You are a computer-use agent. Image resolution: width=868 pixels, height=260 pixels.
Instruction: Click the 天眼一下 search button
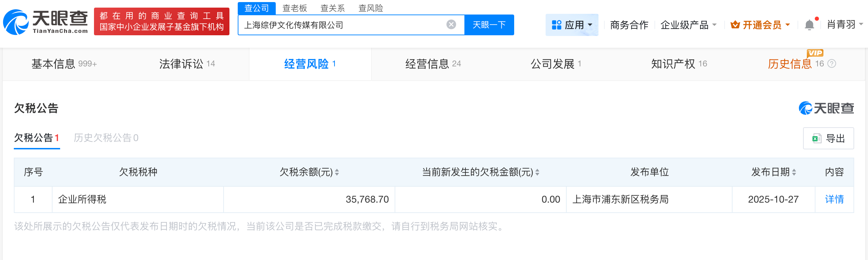(x=489, y=25)
